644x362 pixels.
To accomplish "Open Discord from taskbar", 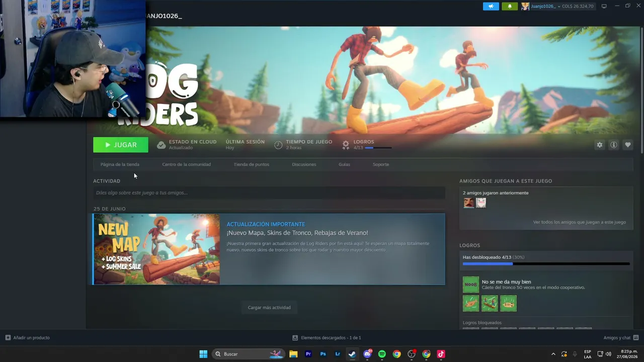I will [x=367, y=354].
